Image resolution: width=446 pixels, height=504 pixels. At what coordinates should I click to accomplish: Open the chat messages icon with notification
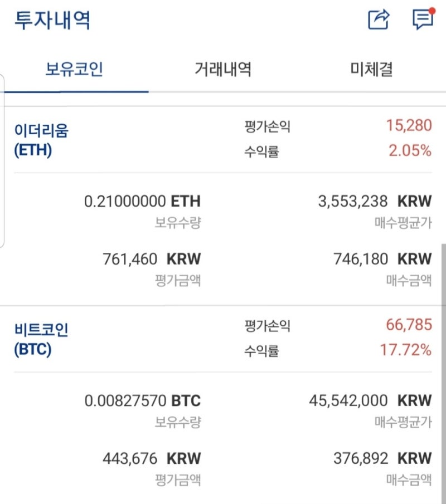[x=424, y=18]
